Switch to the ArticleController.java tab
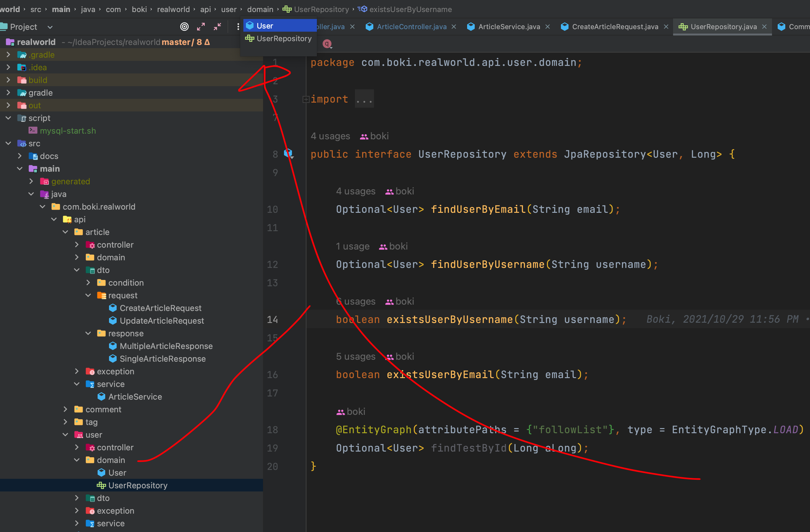 pos(411,27)
